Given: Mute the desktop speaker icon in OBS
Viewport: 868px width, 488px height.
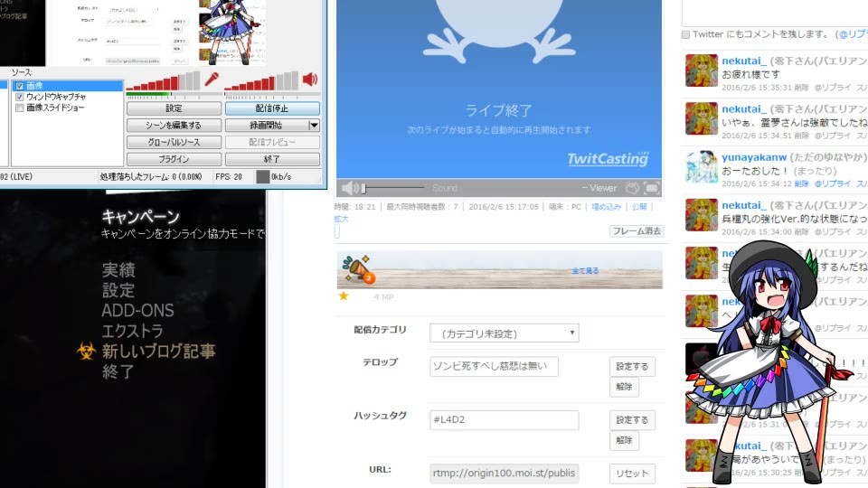Looking at the screenshot, I should [x=310, y=80].
